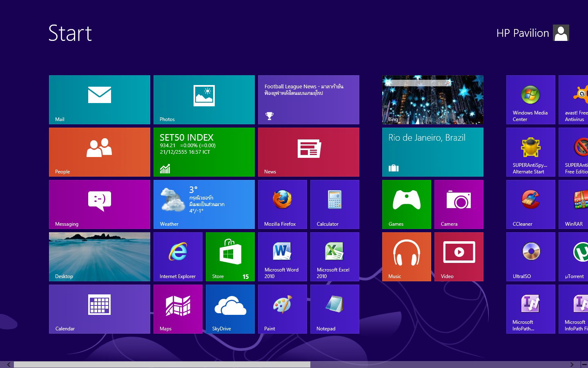Open the News tile

[309, 152]
